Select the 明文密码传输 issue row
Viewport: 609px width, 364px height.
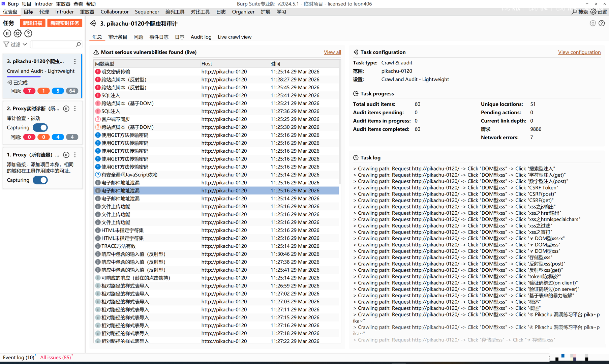[216, 71]
